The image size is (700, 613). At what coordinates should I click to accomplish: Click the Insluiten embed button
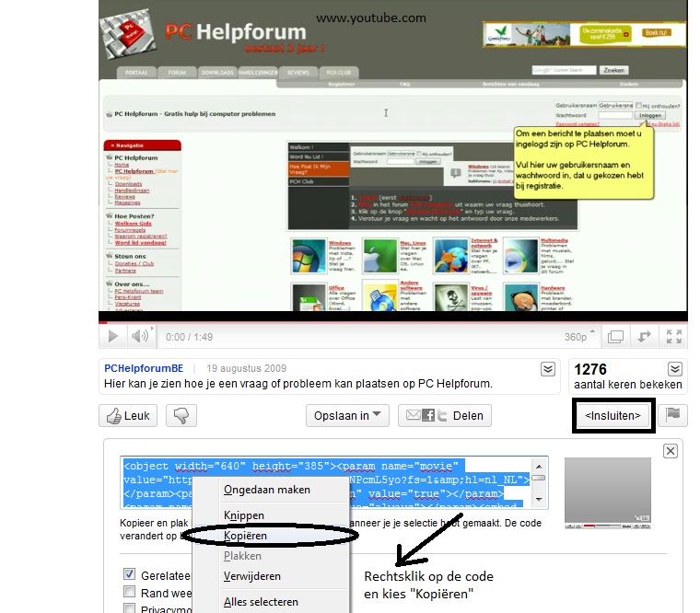(x=612, y=416)
